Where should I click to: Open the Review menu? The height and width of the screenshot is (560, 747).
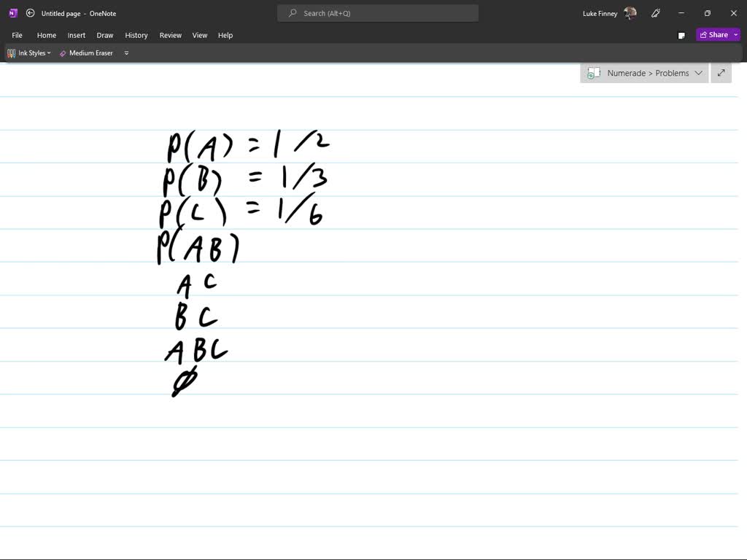(x=170, y=35)
